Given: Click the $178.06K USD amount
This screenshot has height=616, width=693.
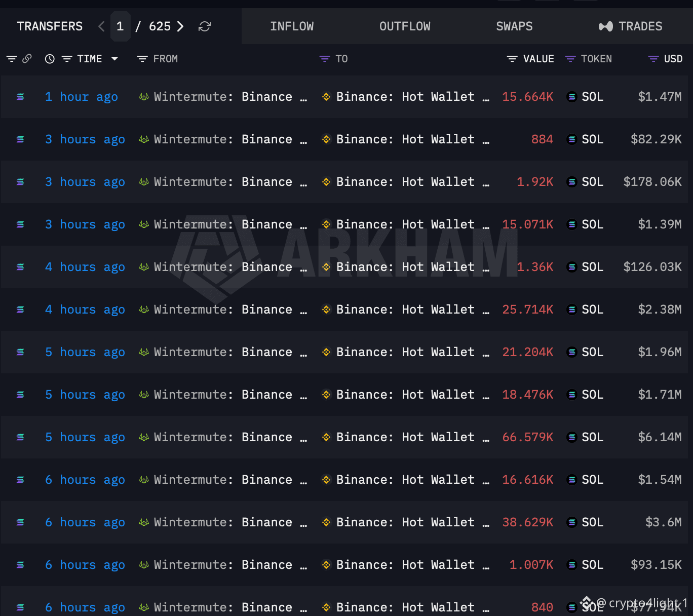Looking at the screenshot, I should [x=652, y=182].
